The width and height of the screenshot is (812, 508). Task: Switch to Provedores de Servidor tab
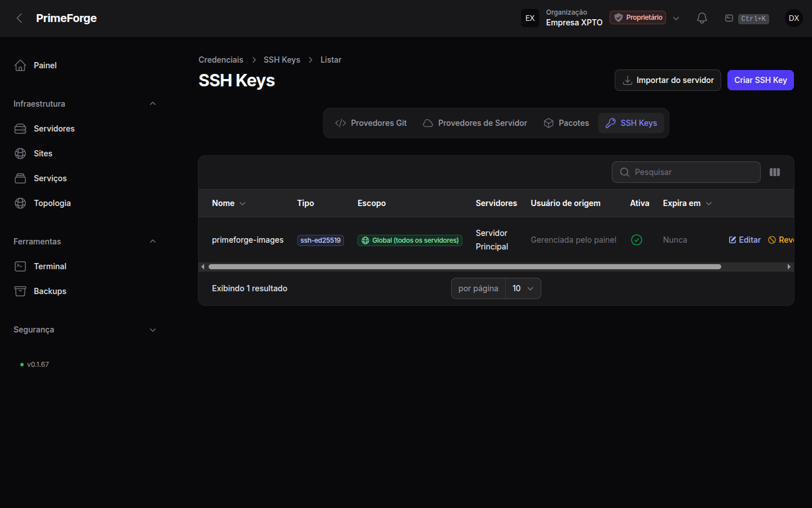pos(475,123)
